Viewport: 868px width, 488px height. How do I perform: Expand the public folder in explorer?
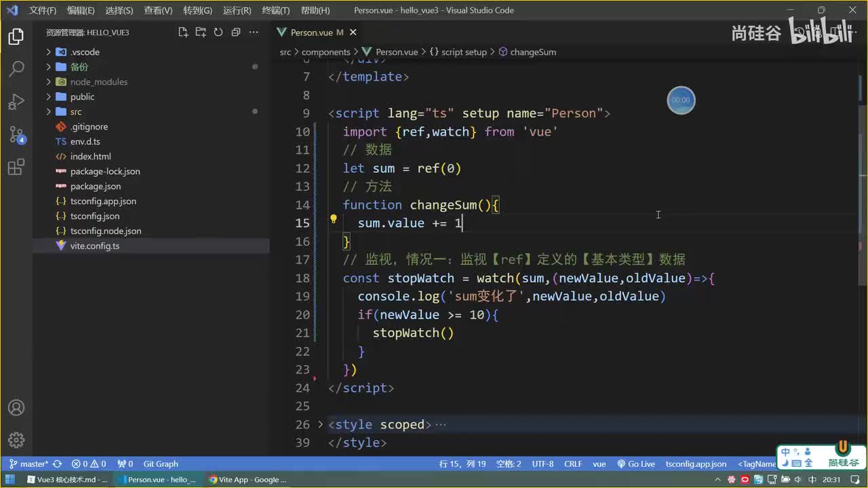pos(82,97)
